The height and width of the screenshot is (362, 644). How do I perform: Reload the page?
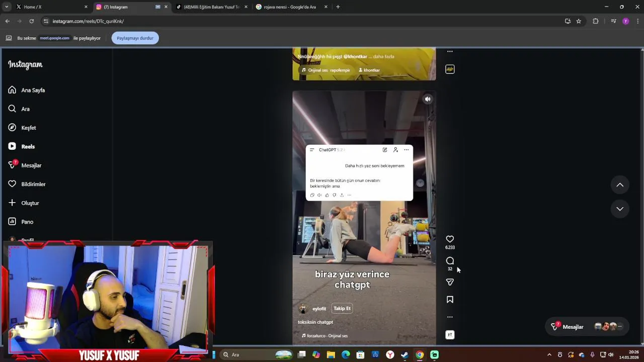click(31, 21)
